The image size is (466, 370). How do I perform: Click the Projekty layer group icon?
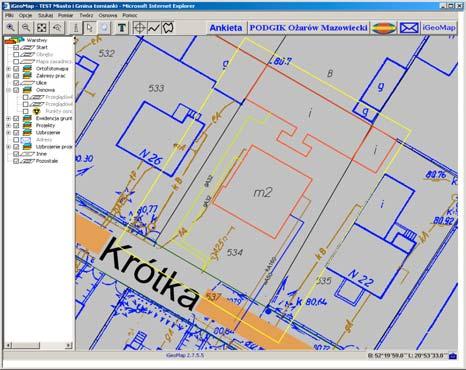[27, 125]
